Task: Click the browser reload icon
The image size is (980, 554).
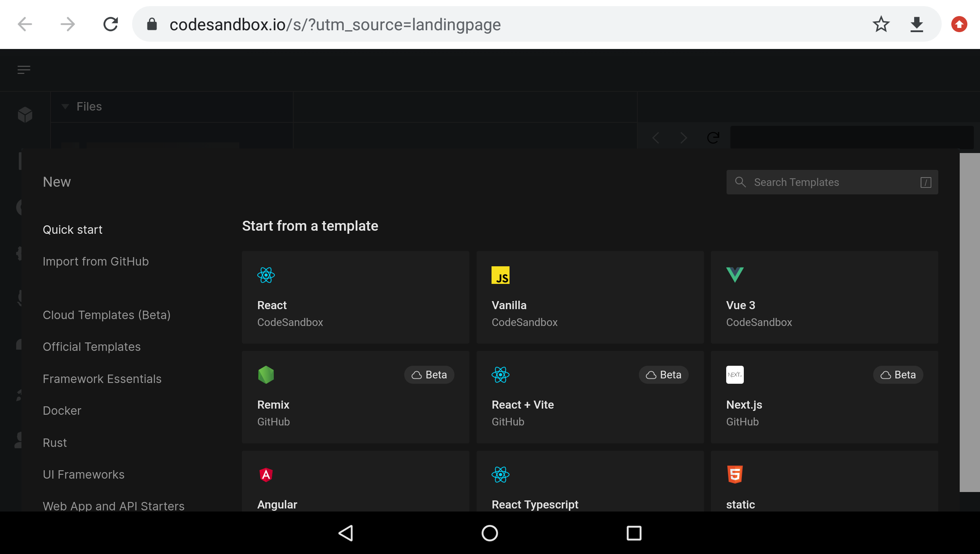Action: [x=111, y=24]
